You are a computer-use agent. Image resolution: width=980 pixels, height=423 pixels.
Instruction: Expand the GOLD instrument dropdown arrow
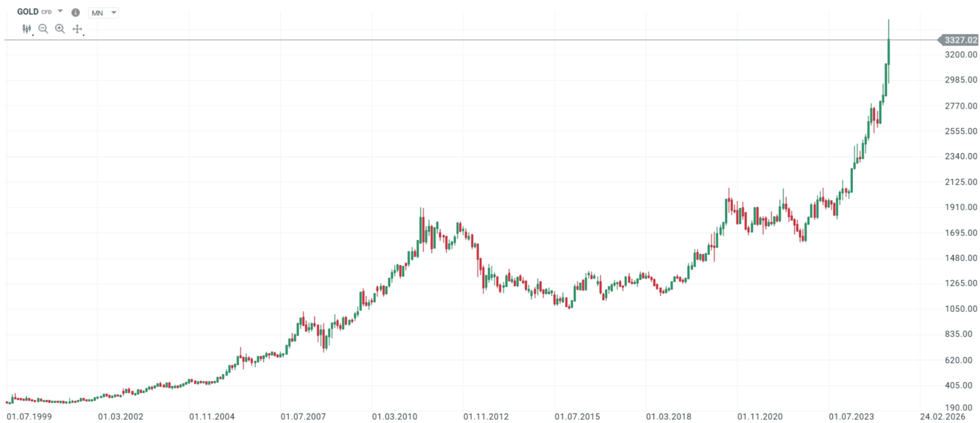point(60,11)
